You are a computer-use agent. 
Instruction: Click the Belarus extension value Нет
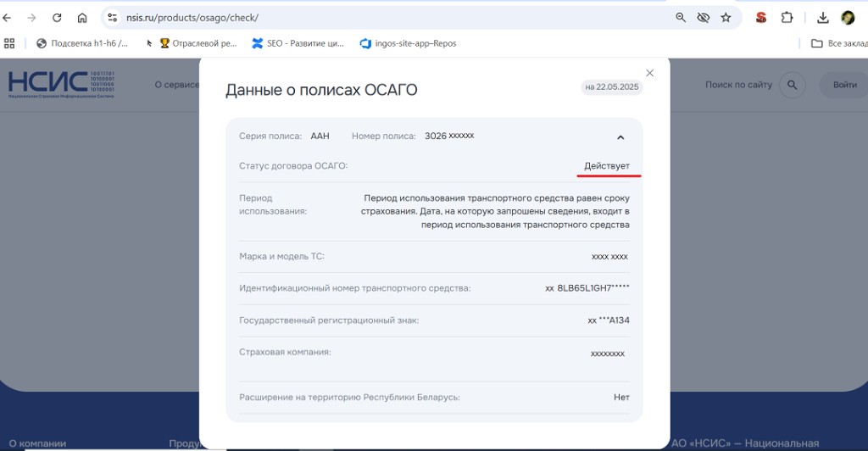[x=621, y=398]
